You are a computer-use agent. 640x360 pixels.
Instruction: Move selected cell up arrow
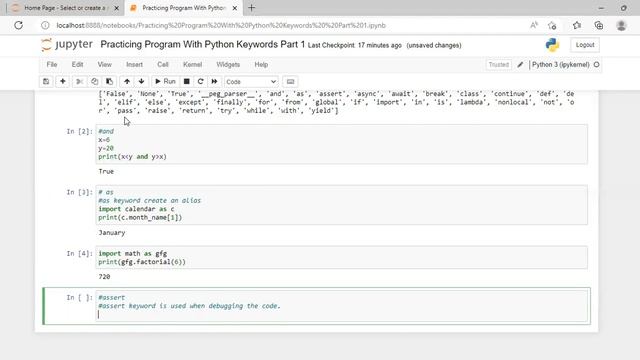tap(127, 82)
